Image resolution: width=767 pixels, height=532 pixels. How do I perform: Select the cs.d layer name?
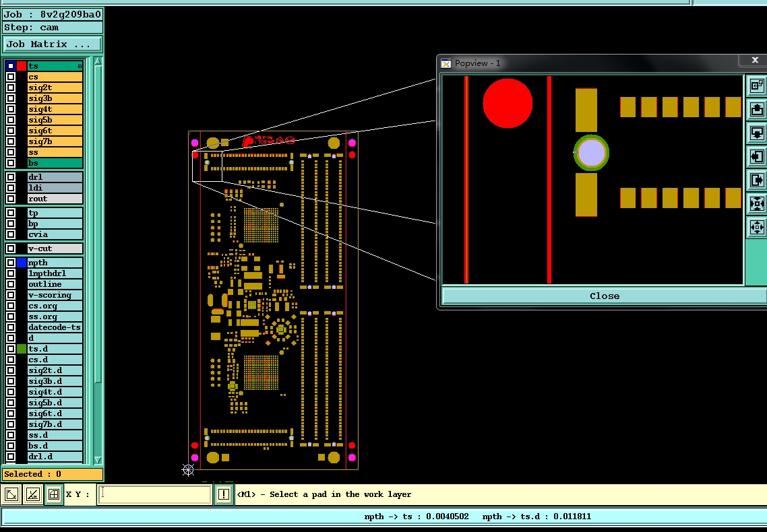coord(55,360)
